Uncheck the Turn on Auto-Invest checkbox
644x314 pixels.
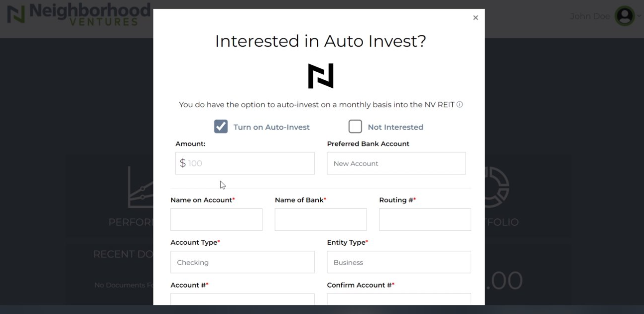point(221,127)
